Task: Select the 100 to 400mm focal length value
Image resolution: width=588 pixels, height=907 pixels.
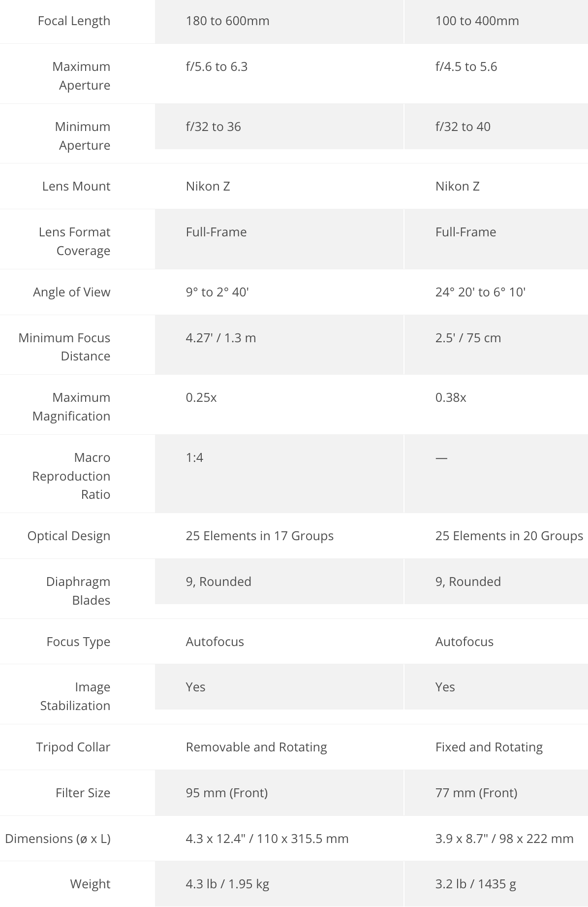Action: (477, 21)
